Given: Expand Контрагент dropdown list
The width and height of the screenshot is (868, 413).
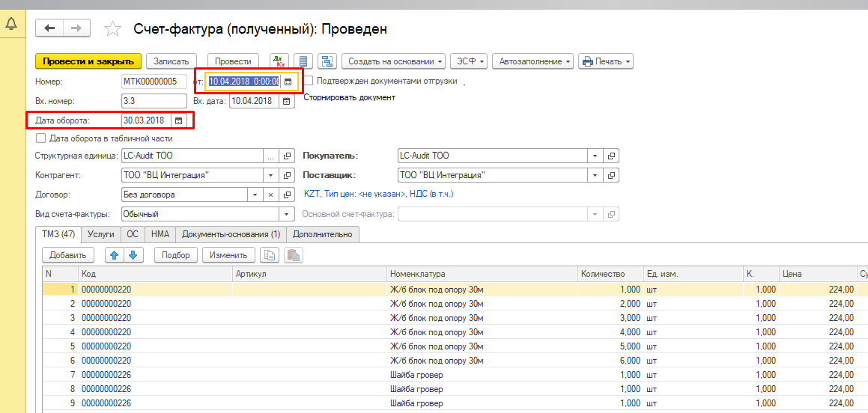Looking at the screenshot, I should pos(271,175).
